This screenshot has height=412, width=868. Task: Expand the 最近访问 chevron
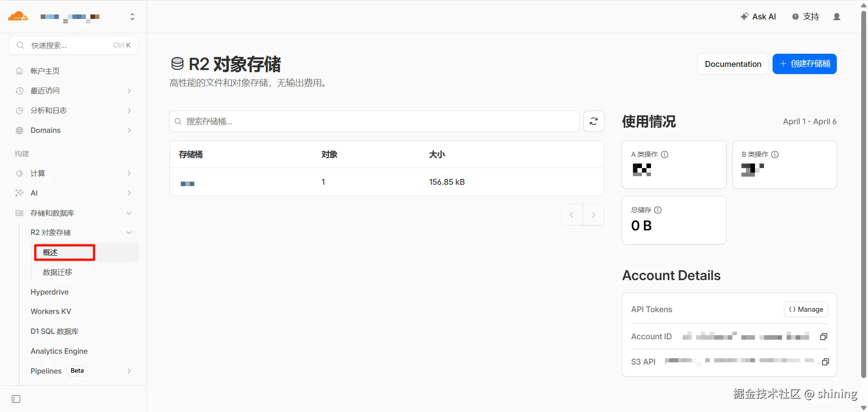tap(129, 91)
